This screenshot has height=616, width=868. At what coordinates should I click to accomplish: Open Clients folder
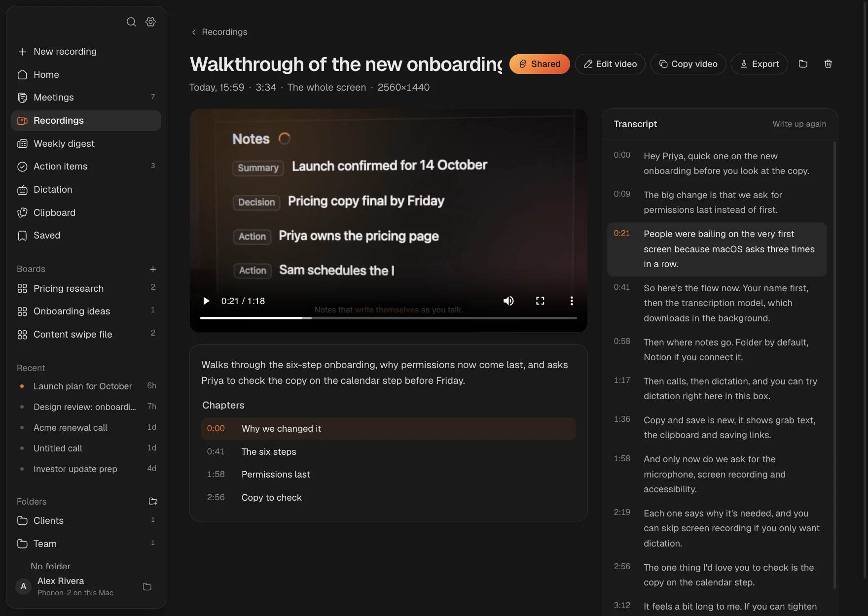click(86, 521)
